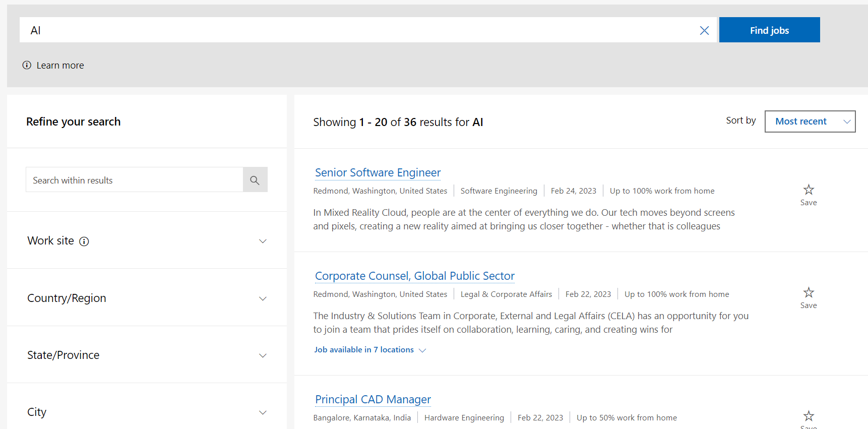
Task: Save the Senior Software Engineer job with star
Action: point(809,190)
